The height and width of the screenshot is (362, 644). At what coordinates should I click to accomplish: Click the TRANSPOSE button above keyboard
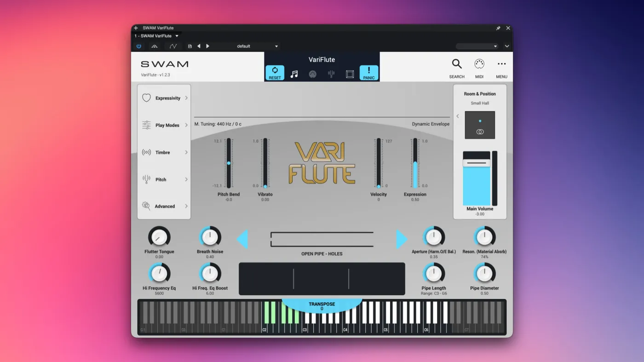coord(322,306)
